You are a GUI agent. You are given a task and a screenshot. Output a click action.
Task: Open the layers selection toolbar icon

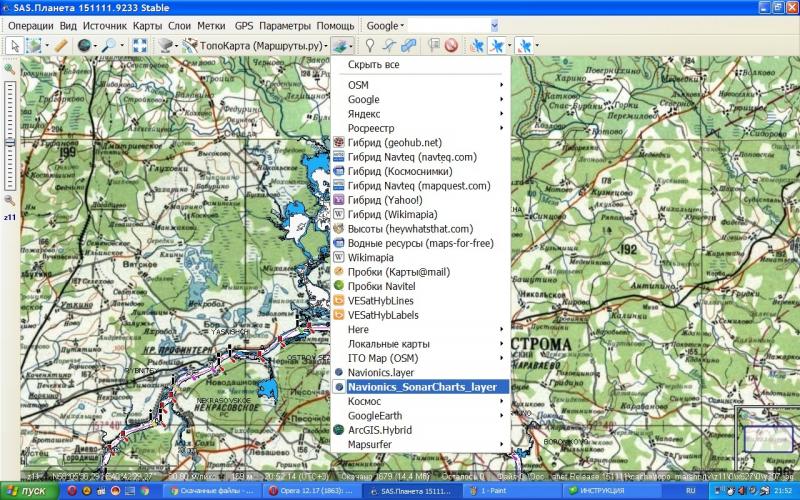pos(341,45)
